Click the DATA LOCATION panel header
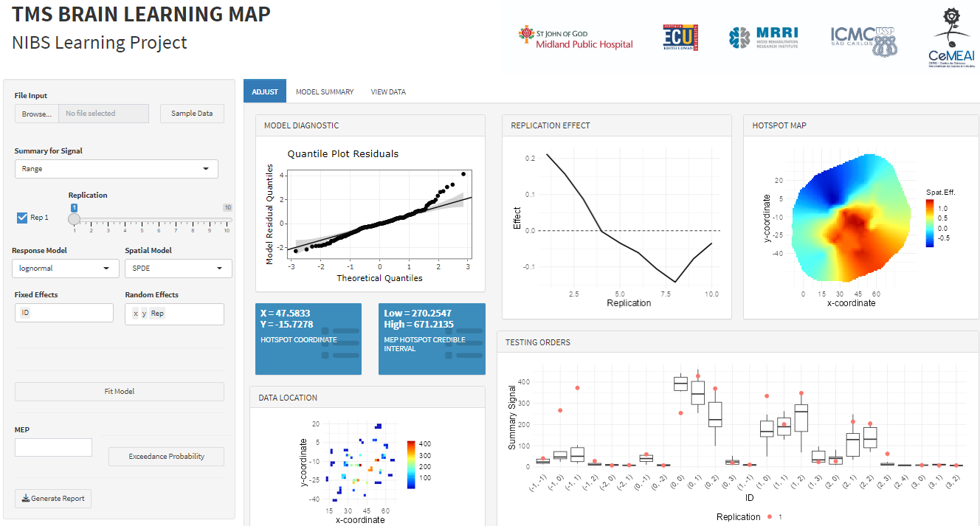 pos(367,398)
